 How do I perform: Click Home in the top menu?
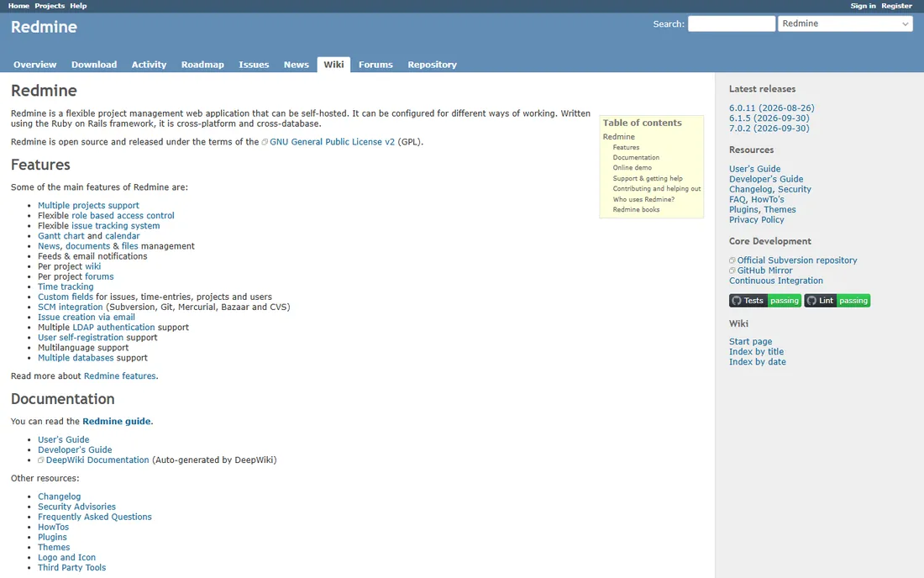point(18,6)
